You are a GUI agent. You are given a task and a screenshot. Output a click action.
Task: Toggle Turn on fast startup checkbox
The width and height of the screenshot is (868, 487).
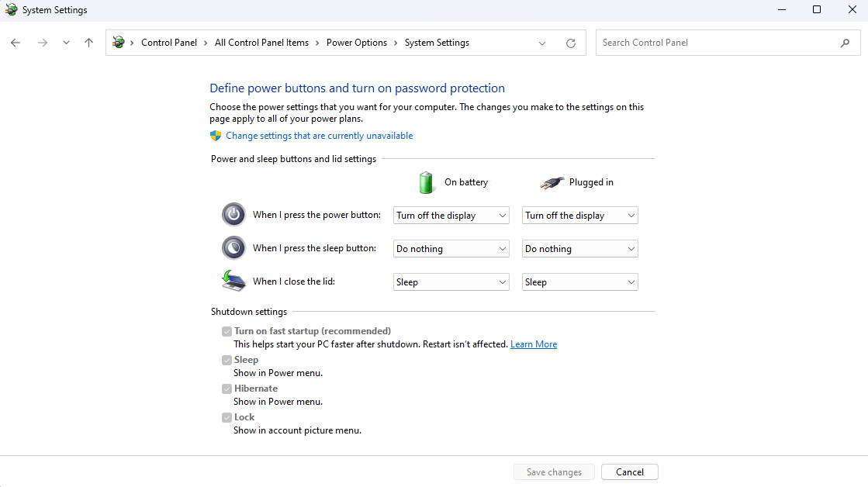tap(227, 331)
